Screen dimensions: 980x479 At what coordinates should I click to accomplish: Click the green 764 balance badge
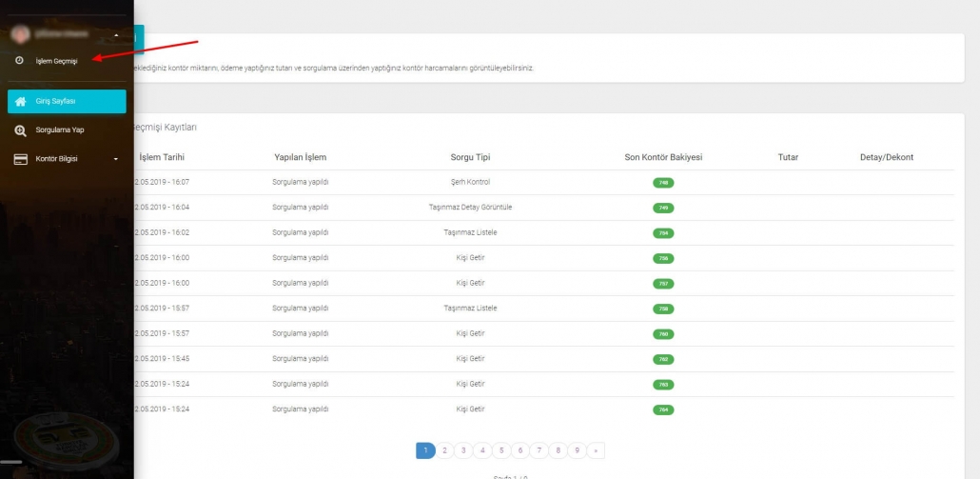click(663, 409)
